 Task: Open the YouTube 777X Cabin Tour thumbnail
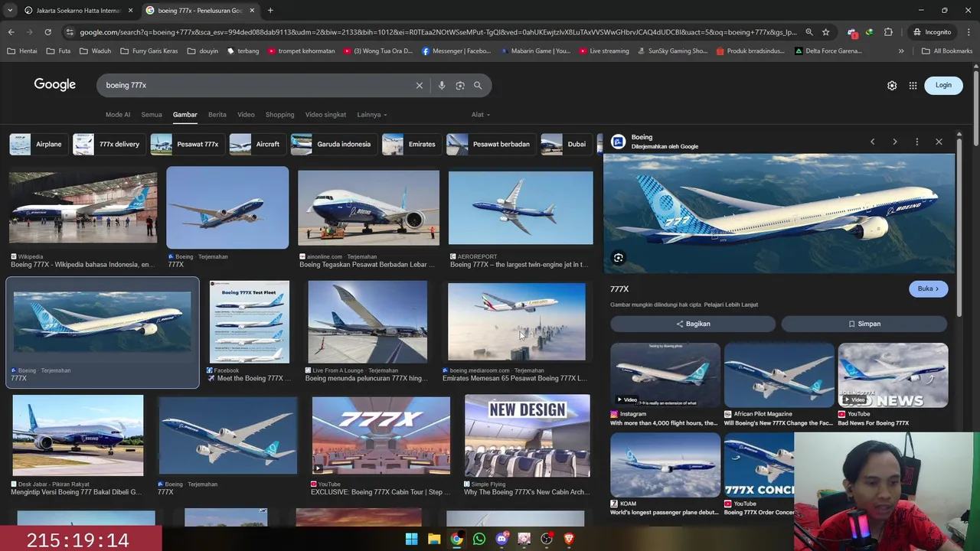(381, 435)
